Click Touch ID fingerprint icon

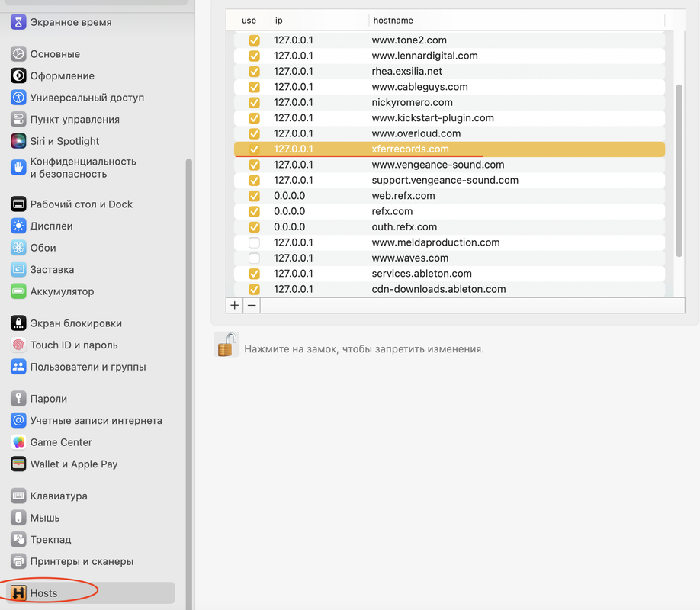18,345
